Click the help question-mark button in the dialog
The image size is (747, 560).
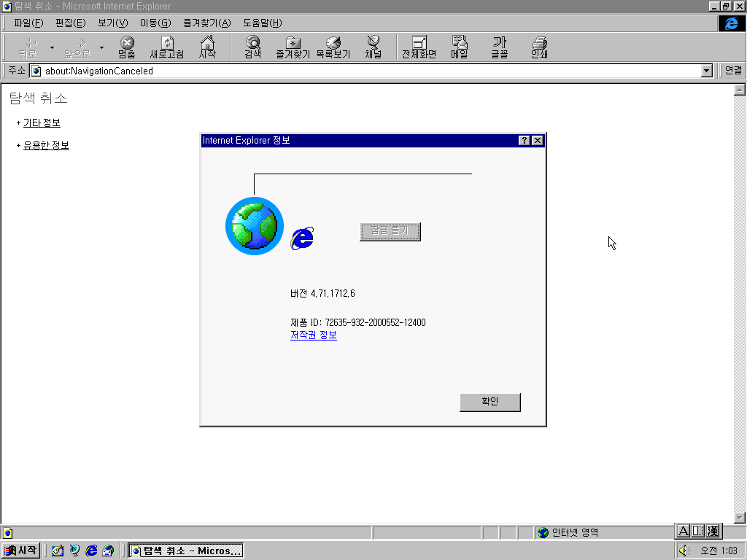coord(524,140)
